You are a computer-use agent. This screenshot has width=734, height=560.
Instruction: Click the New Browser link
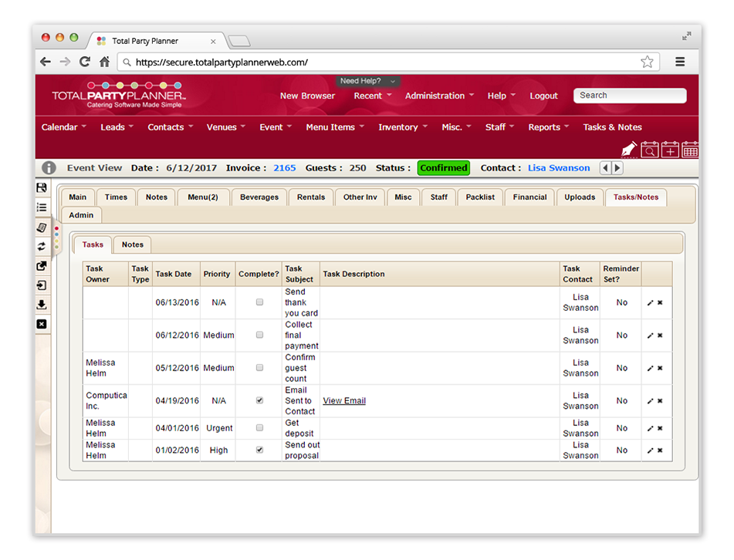[x=307, y=96]
